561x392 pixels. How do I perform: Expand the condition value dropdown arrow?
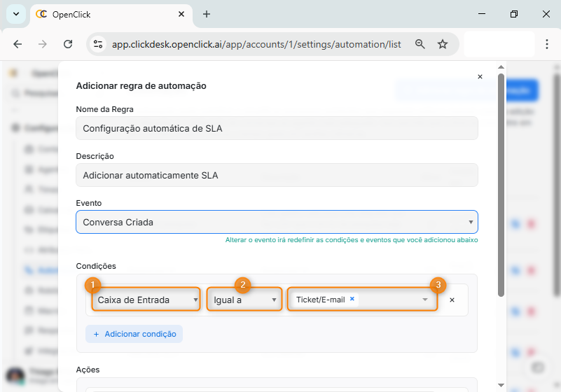point(424,300)
